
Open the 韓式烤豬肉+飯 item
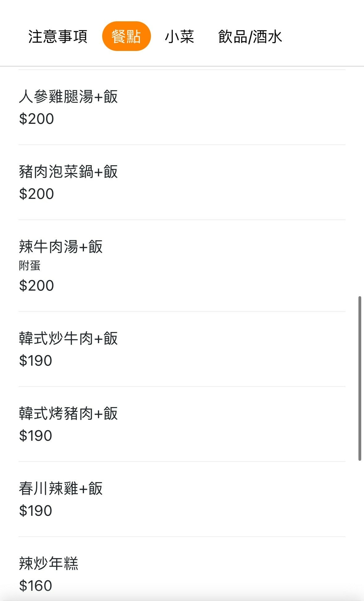coord(68,414)
